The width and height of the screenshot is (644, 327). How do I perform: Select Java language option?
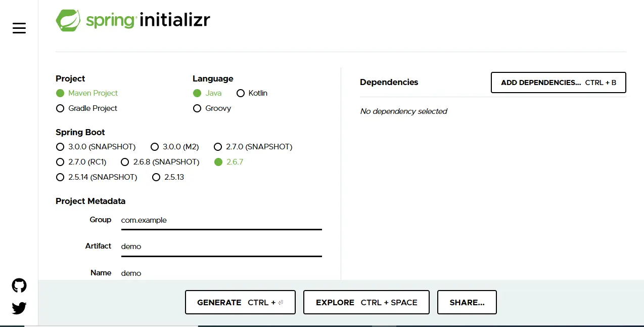coord(207,93)
